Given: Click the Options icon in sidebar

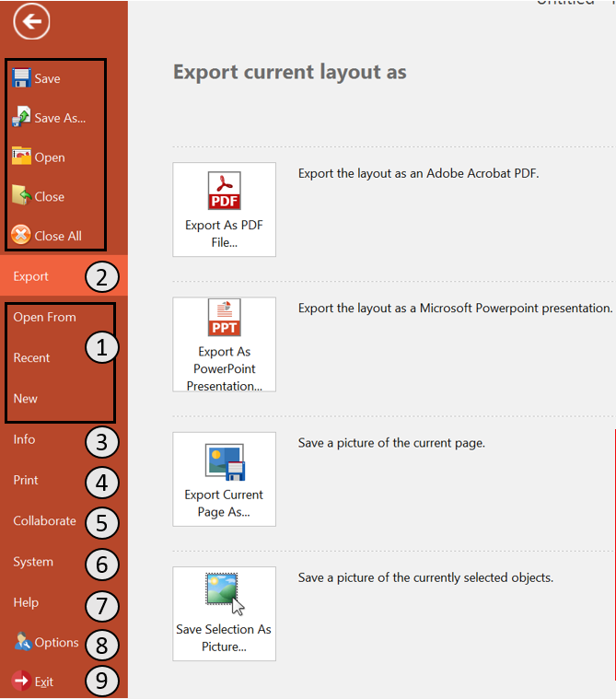Looking at the screenshot, I should 21,641.
